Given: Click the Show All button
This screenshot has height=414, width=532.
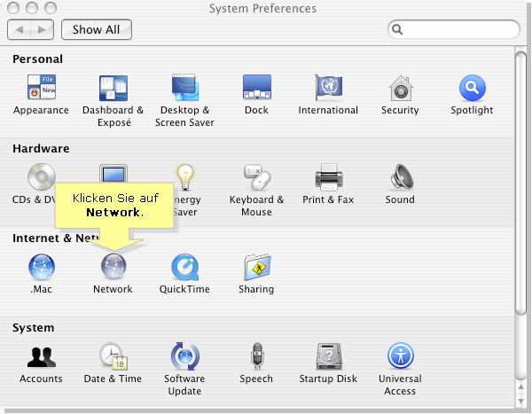Looking at the screenshot, I should pyautogui.click(x=97, y=29).
